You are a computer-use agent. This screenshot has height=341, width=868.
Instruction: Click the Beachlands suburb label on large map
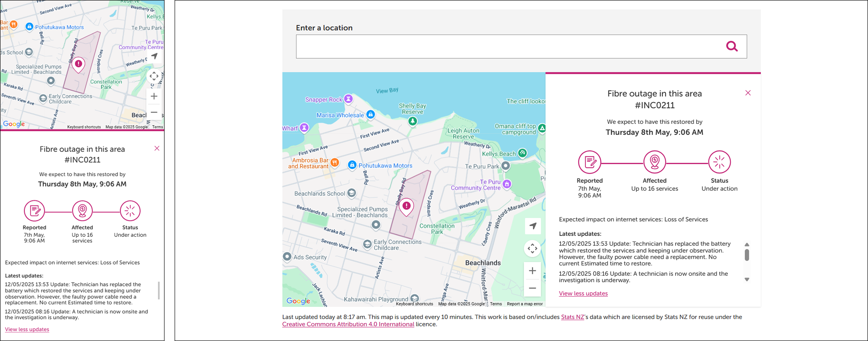(483, 263)
